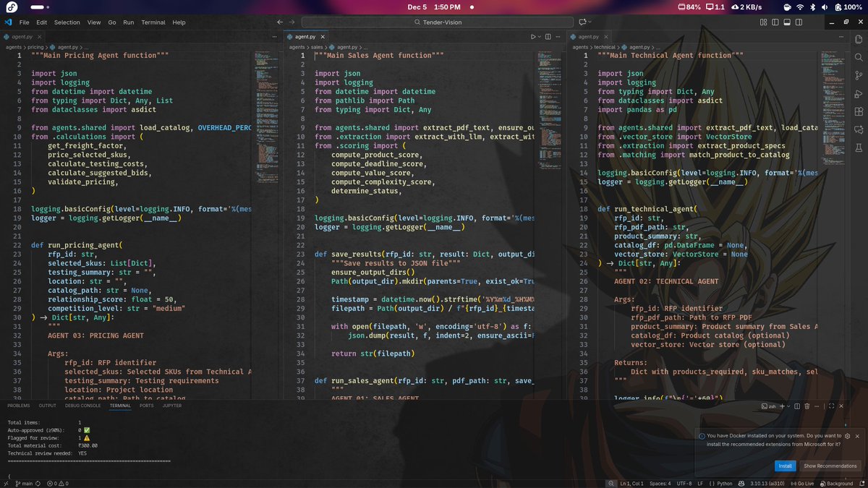Change indentation via Spaces: 4
Image resolution: width=868 pixels, height=488 pixels.
click(x=660, y=484)
